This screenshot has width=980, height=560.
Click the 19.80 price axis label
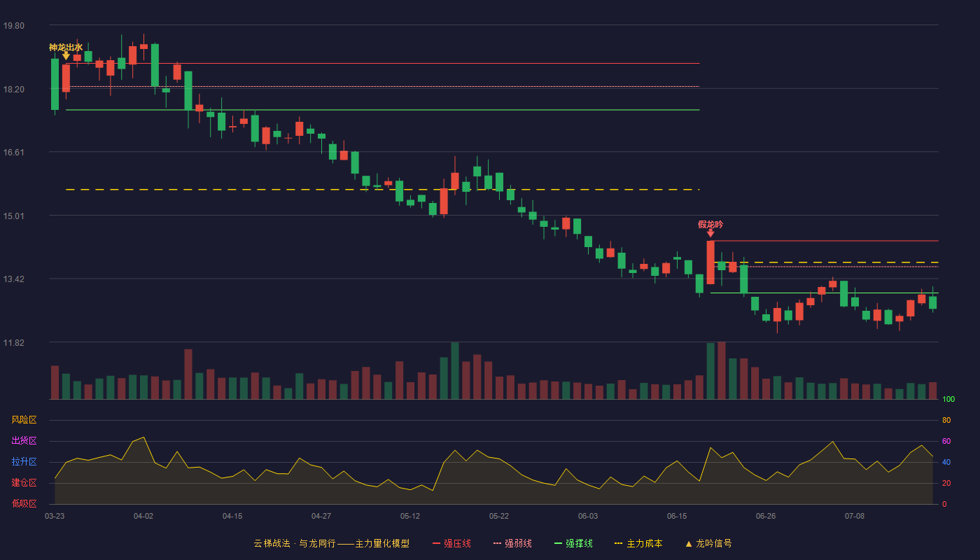click(x=14, y=26)
